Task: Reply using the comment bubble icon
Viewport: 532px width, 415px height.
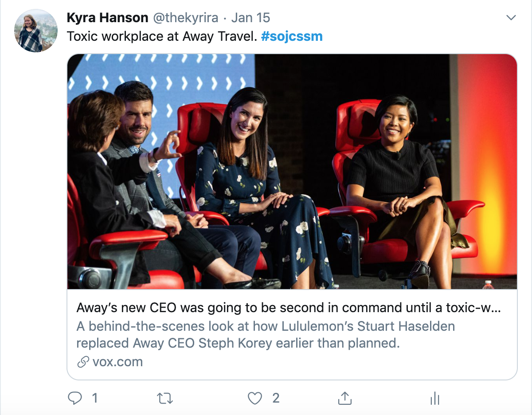Action: [75, 398]
